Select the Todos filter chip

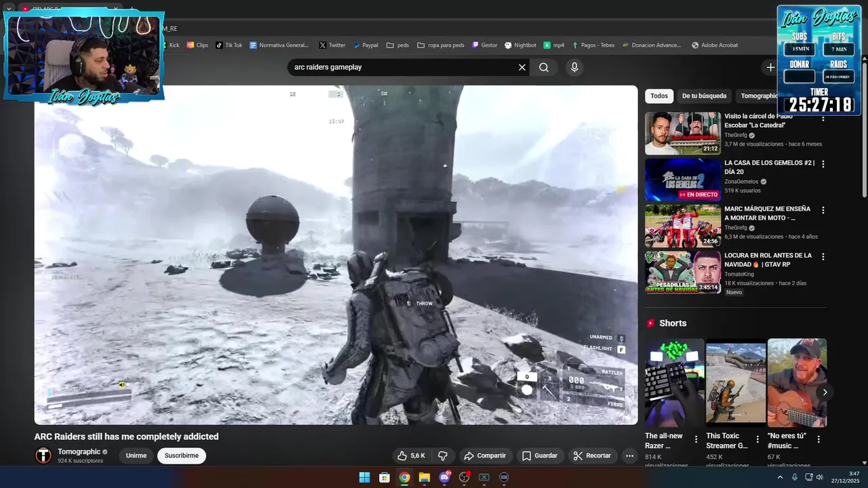659,96
